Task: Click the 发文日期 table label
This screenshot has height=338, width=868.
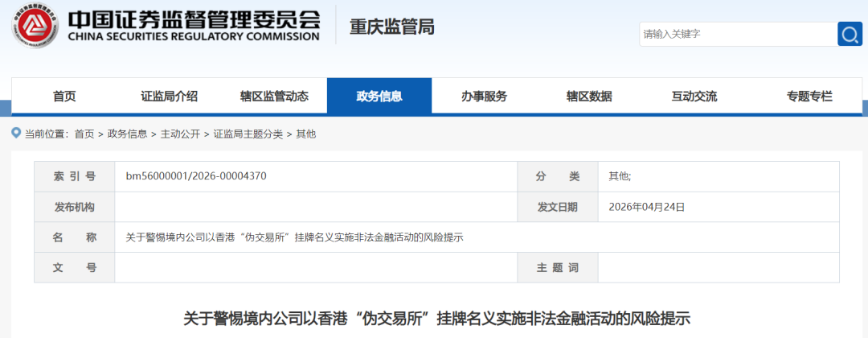Action: pos(558,208)
